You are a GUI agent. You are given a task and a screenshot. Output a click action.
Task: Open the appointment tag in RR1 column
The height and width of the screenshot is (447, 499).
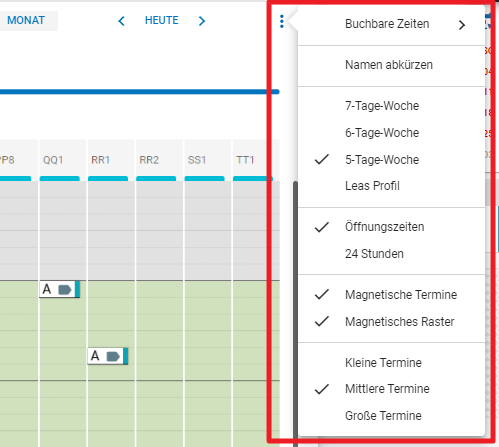[108, 356]
